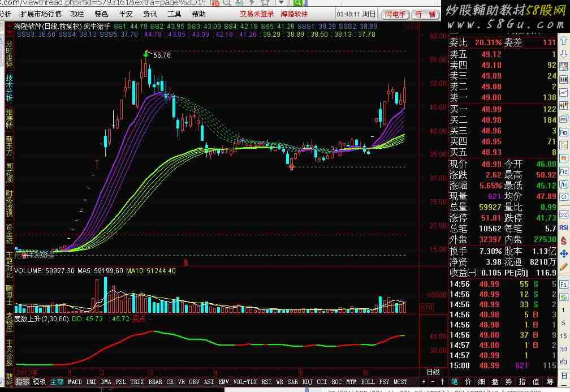Open the 顶栏 menu

(x=77, y=14)
